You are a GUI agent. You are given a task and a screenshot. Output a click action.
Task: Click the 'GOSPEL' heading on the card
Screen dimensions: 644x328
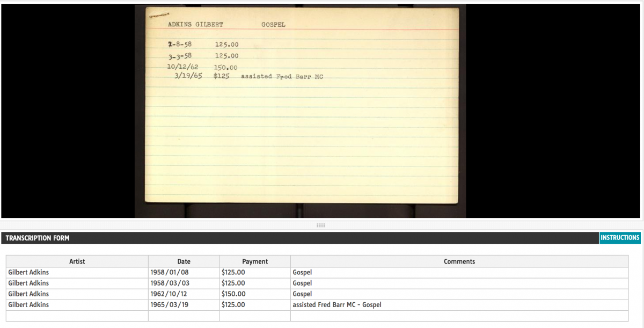pos(273,25)
